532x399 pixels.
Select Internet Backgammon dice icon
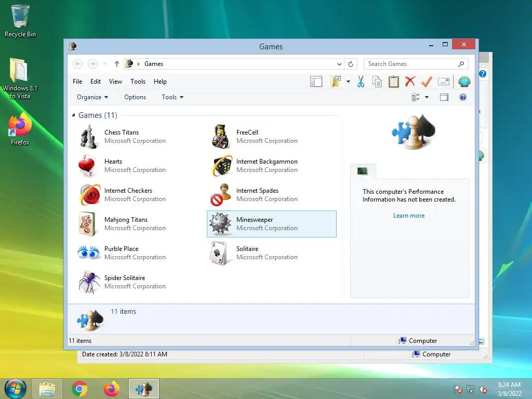pos(222,166)
